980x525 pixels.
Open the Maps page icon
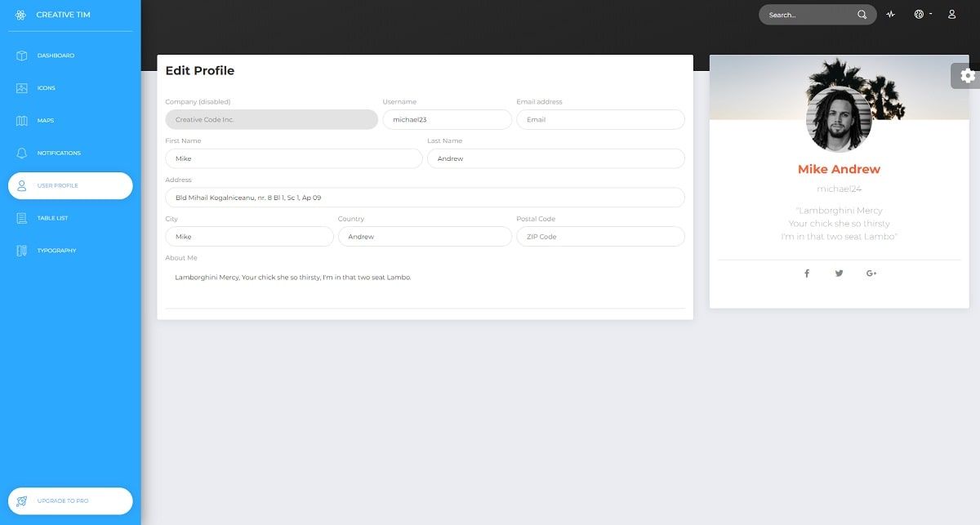(20, 120)
